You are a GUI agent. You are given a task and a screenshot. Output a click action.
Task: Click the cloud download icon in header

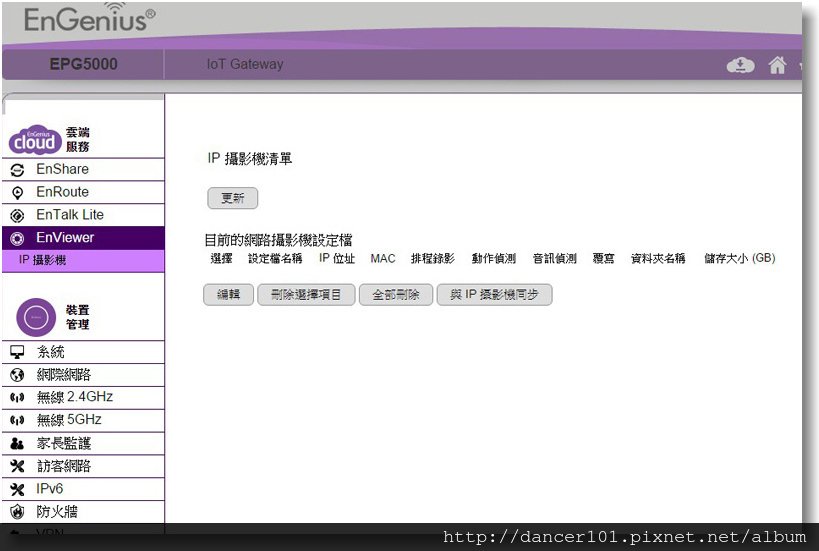click(740, 65)
